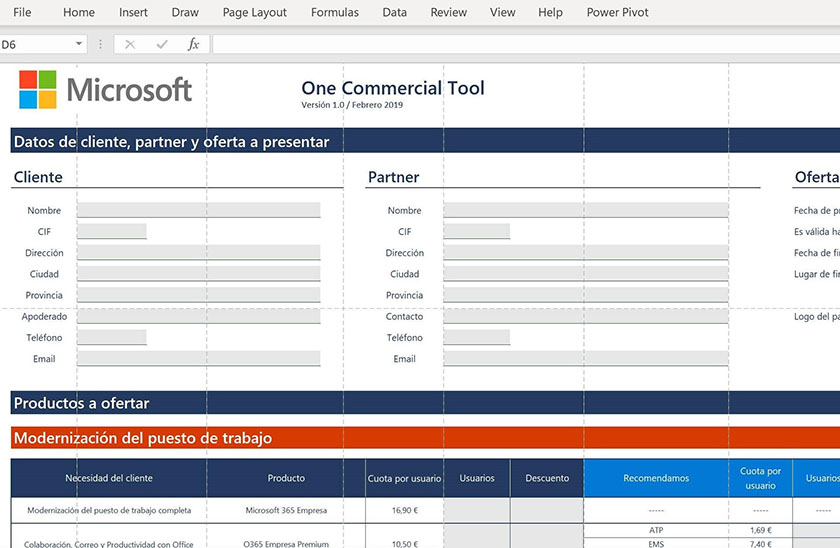Click inside the formula bar
The width and height of the screenshot is (840, 548).
526,44
